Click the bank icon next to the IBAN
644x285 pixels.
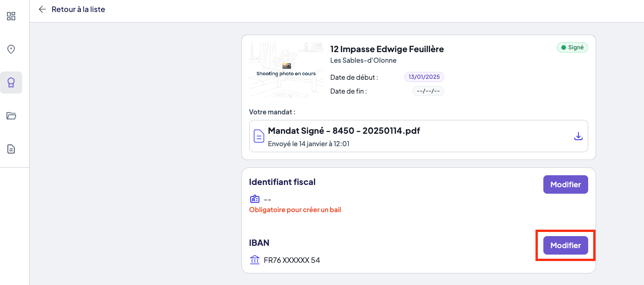click(254, 260)
